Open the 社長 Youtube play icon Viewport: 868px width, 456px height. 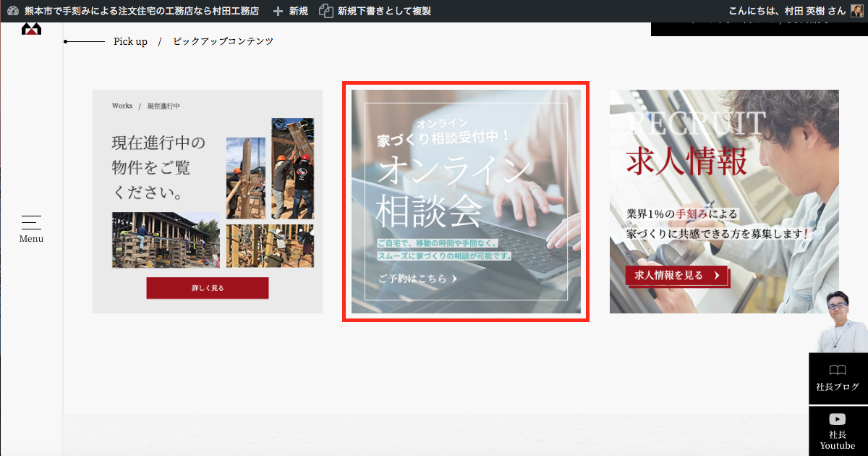(837, 419)
